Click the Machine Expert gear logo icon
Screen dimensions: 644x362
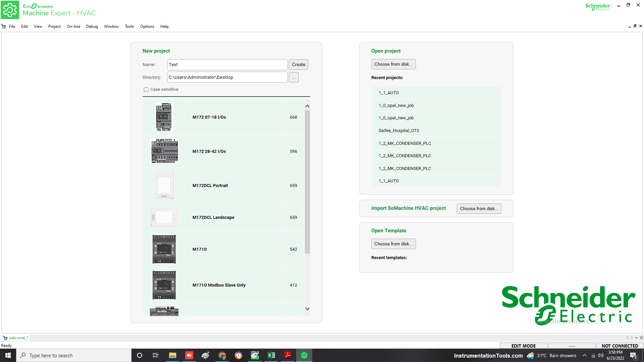[10, 10]
